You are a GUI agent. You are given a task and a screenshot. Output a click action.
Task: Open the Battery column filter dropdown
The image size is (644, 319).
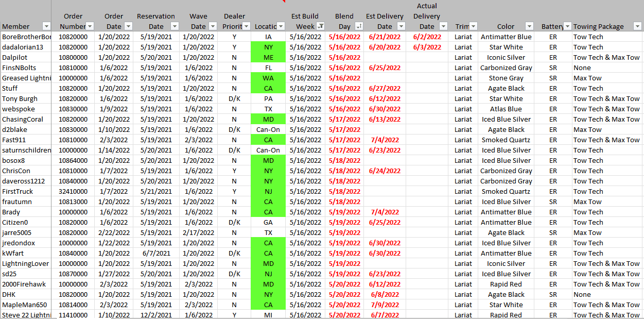point(567,26)
